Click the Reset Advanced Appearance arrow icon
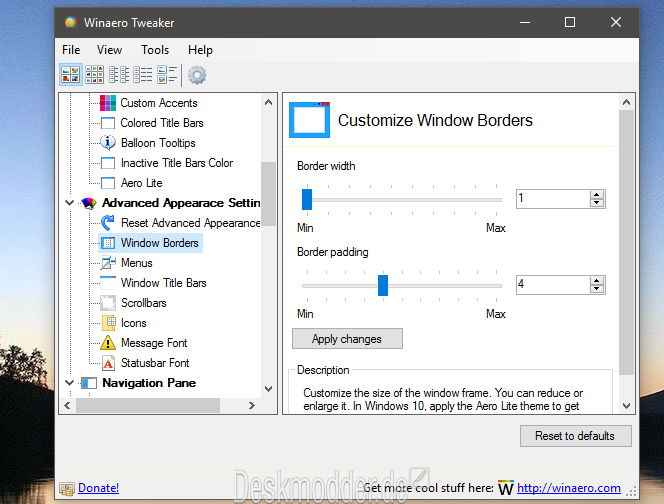This screenshot has height=504, width=664. coord(108,223)
